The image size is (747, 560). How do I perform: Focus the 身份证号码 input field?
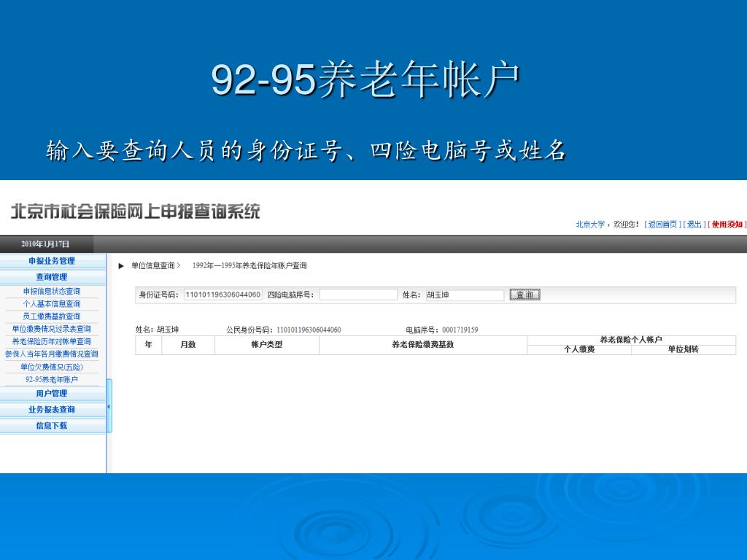coord(223,295)
